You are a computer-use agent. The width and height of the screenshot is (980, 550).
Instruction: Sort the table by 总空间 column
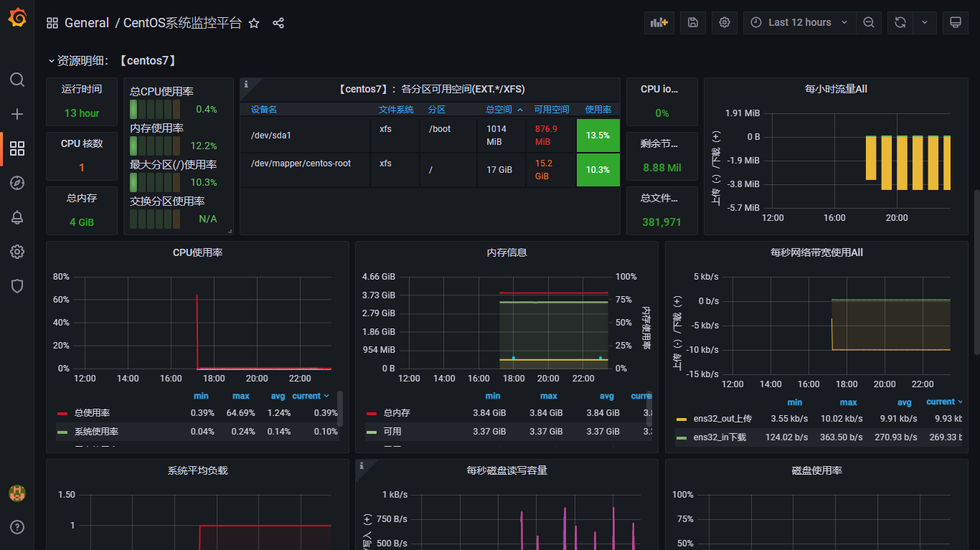(504, 110)
